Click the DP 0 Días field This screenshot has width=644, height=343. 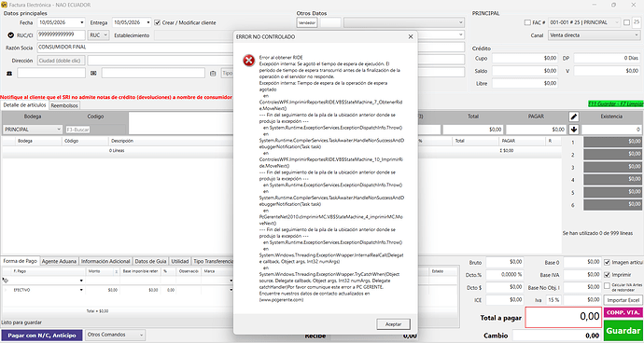click(607, 59)
